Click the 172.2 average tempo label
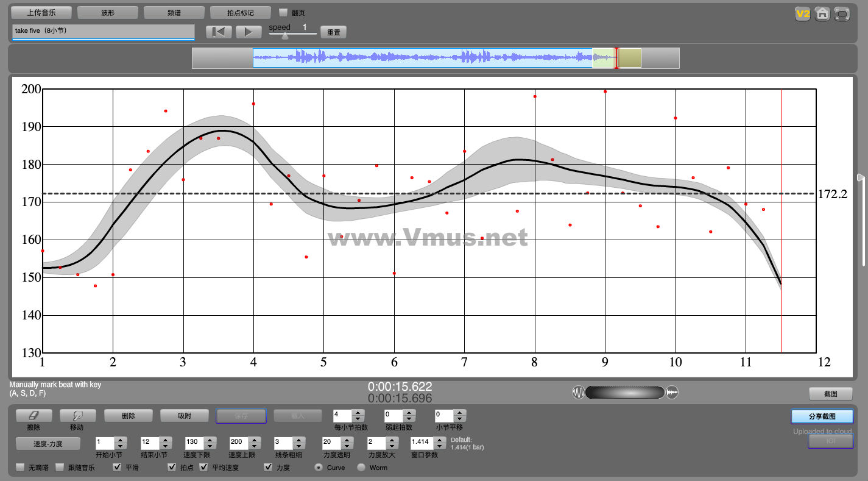868x481 pixels. click(832, 194)
